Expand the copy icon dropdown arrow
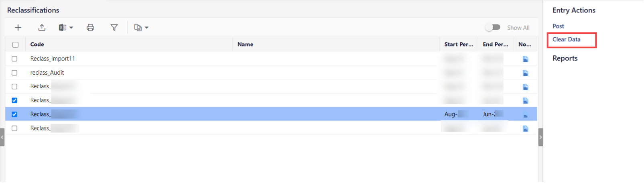The image size is (644, 183). pos(147,28)
